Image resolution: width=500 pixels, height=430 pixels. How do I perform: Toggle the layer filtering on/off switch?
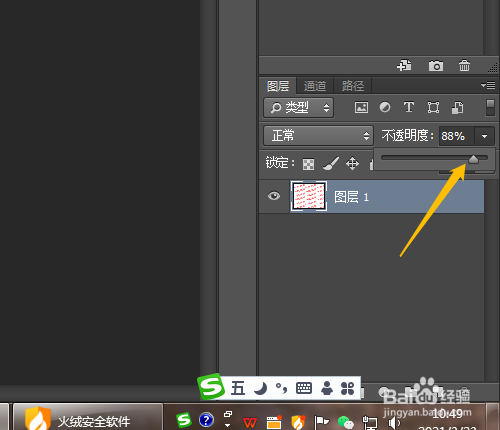[x=490, y=107]
